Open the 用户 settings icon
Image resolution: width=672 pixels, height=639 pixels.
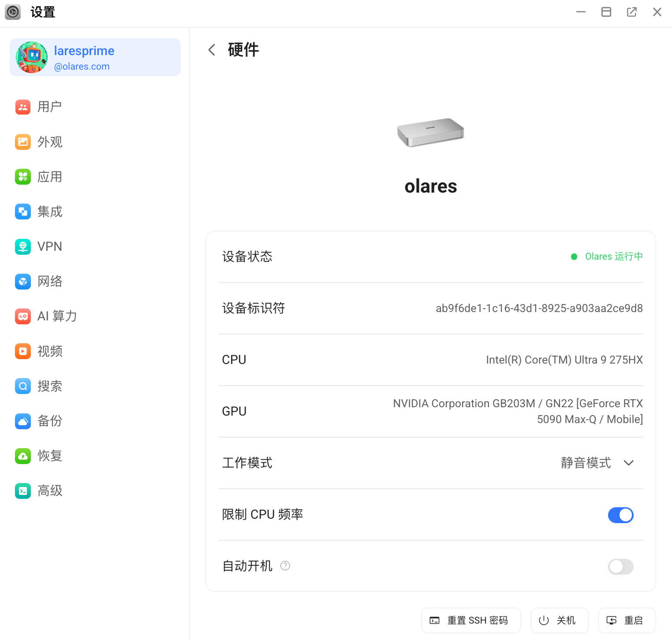point(23,107)
